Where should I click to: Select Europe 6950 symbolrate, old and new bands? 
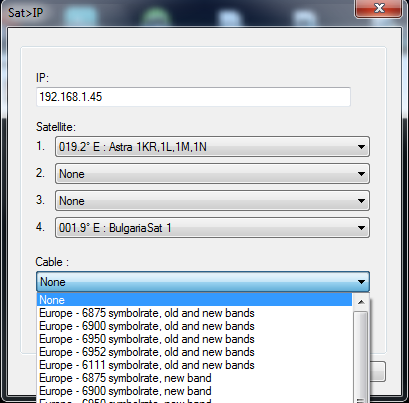coord(194,339)
